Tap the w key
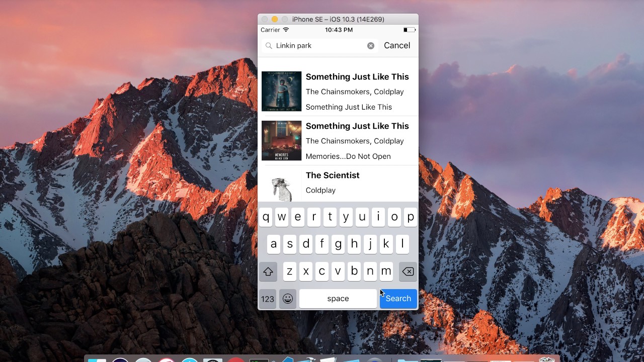The image size is (644, 362). [282, 217]
